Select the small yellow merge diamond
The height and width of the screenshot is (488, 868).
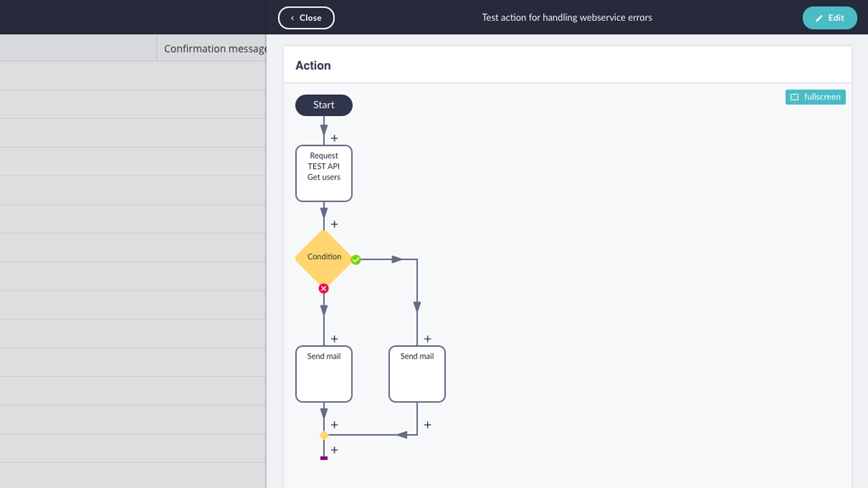(x=323, y=435)
